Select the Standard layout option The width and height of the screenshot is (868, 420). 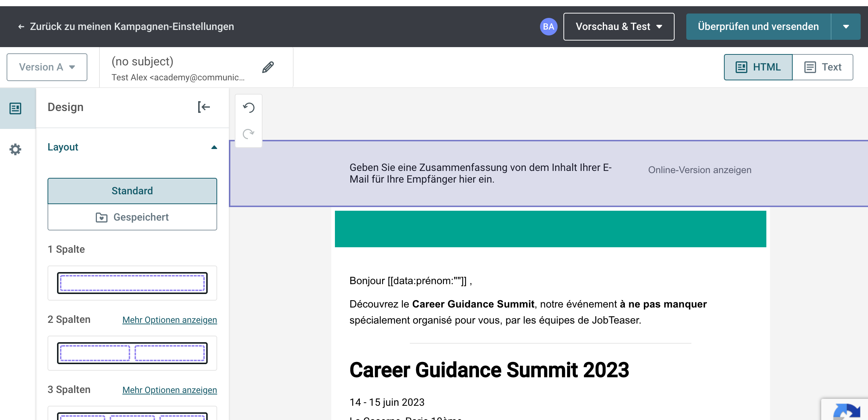click(132, 191)
